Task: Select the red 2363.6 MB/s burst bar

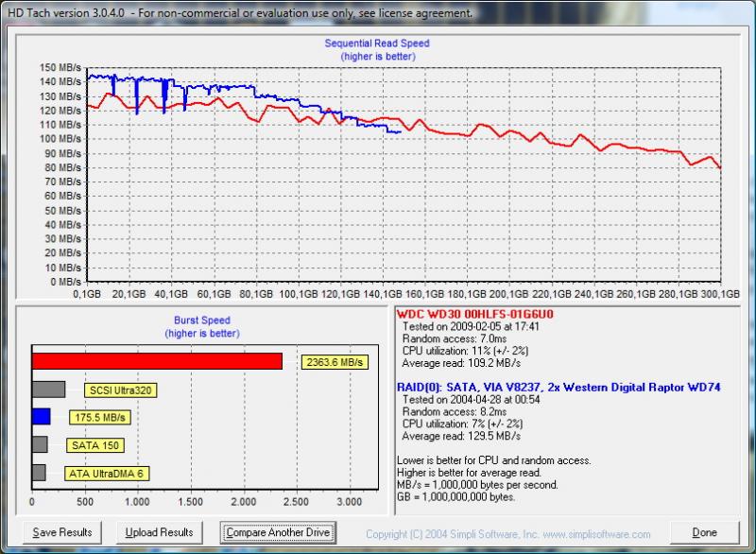Action: coord(157,361)
